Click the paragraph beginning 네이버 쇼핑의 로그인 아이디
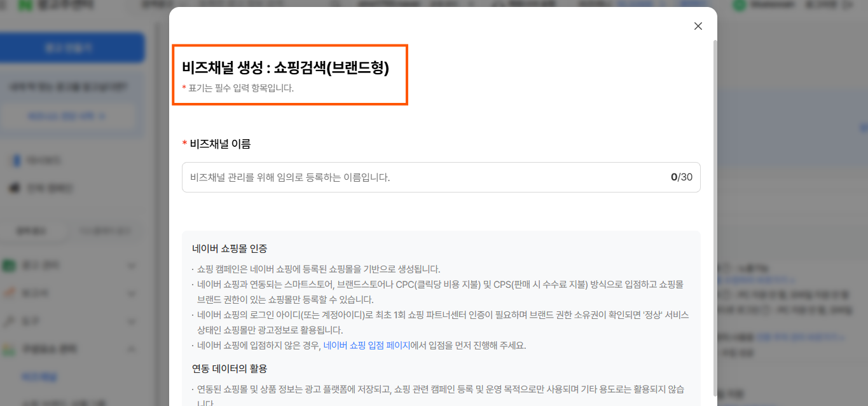The width and height of the screenshot is (868, 406). point(441,322)
